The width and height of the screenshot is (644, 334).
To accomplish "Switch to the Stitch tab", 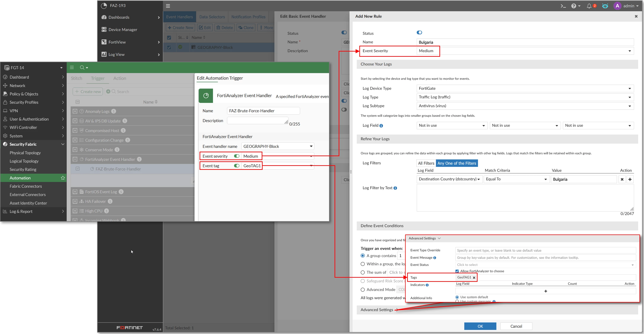I will click(76, 78).
